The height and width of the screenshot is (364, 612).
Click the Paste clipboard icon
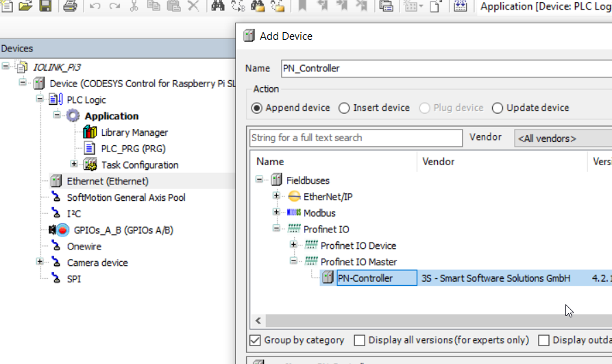173,5
